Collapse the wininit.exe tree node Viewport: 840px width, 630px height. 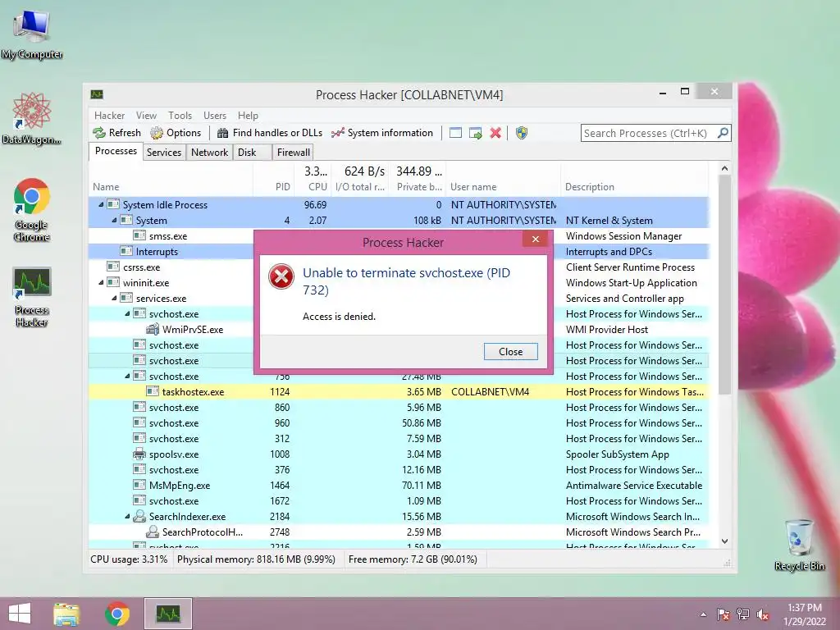tap(101, 282)
